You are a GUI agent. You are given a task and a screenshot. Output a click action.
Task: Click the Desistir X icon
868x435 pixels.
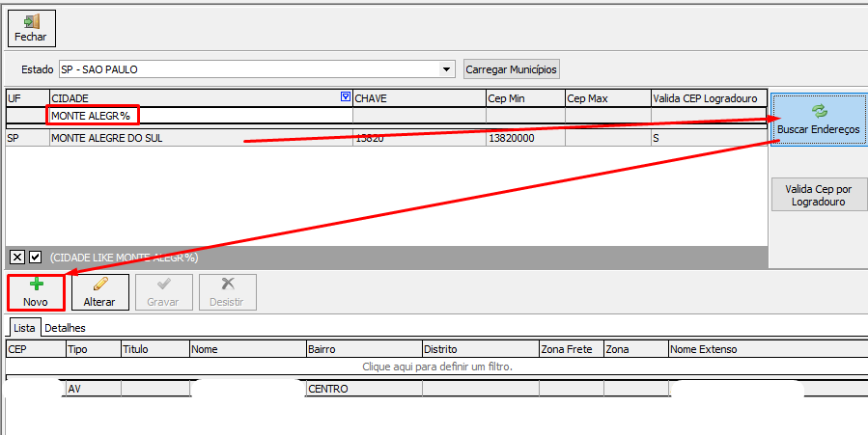[x=228, y=285]
